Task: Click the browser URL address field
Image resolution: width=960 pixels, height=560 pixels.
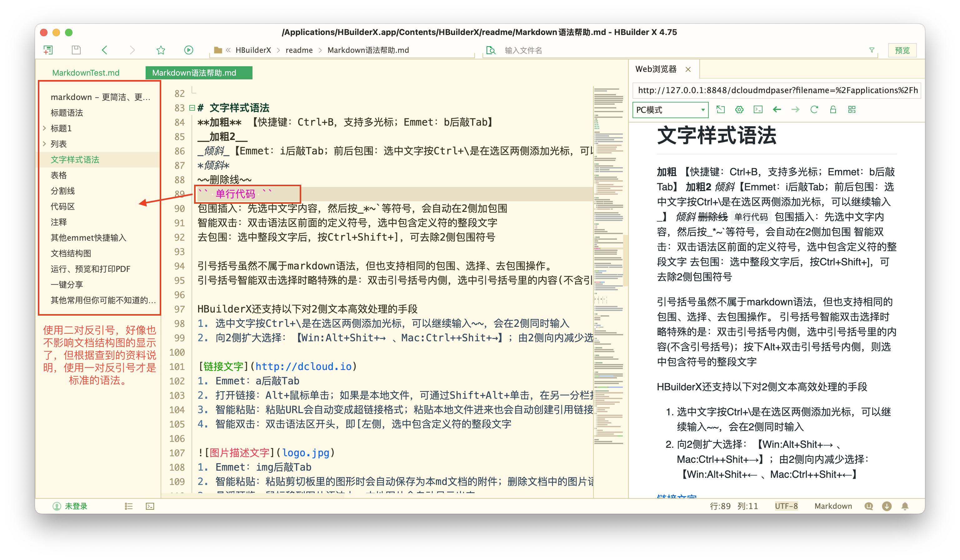Action: pyautogui.click(x=776, y=90)
